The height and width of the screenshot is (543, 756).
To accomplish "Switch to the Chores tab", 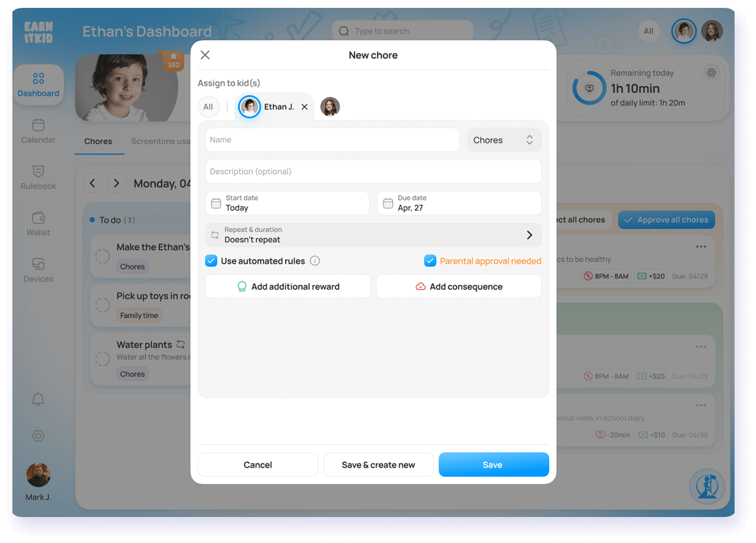I will tap(98, 141).
